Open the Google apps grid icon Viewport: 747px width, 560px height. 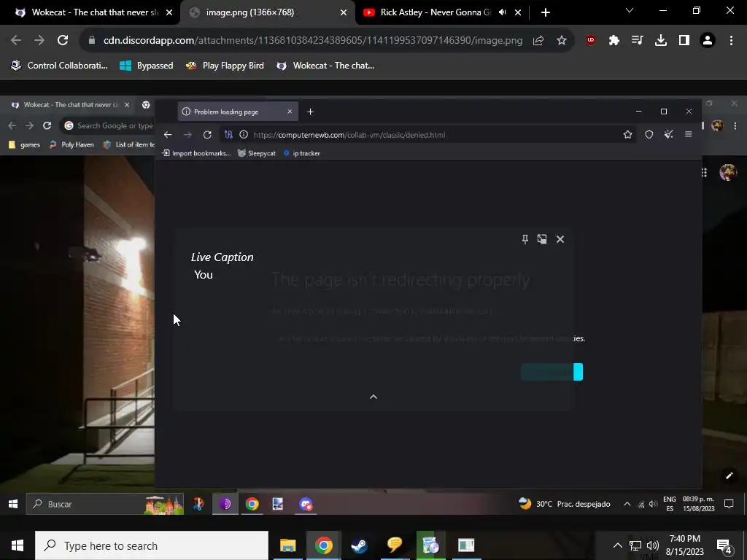pos(705,172)
